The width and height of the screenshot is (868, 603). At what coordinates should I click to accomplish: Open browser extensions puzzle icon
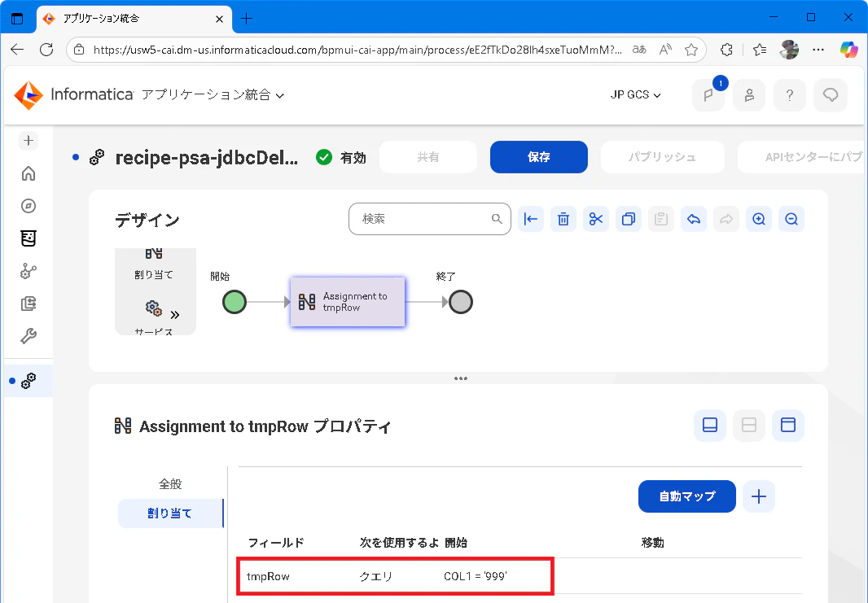[727, 50]
